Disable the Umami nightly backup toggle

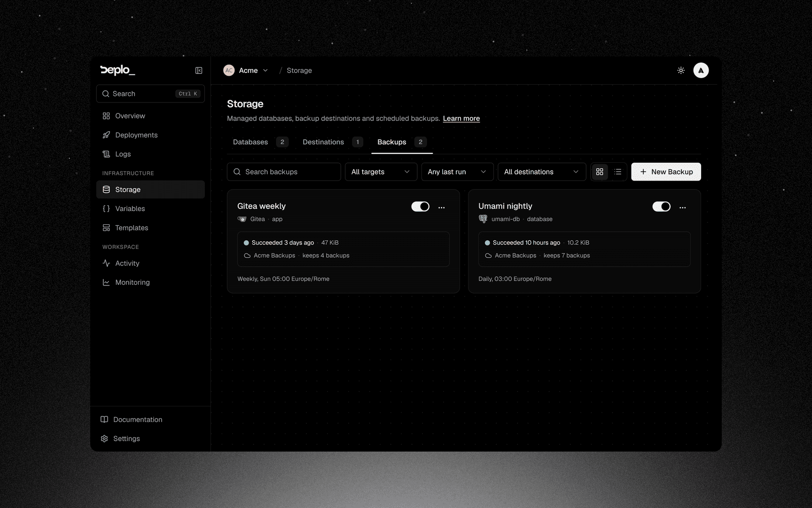tap(661, 206)
